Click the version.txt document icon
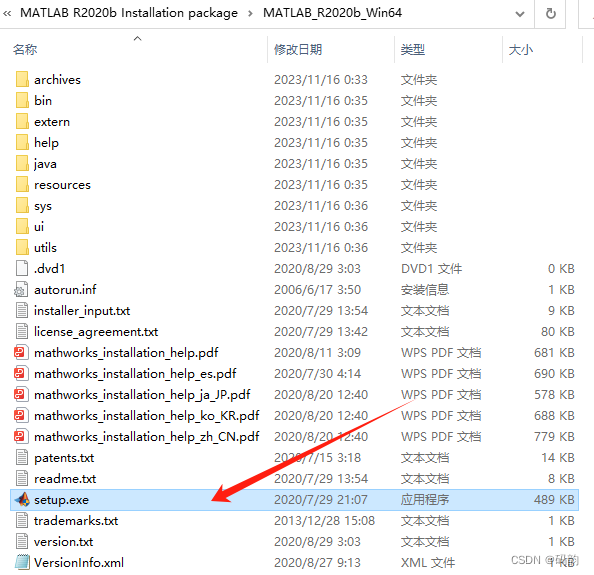 [22, 542]
